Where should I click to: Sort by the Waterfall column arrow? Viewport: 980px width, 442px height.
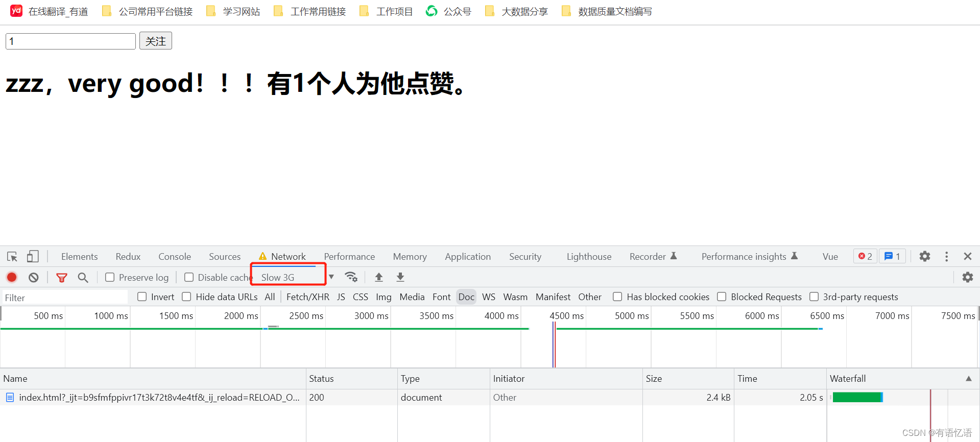pyautogui.click(x=968, y=378)
